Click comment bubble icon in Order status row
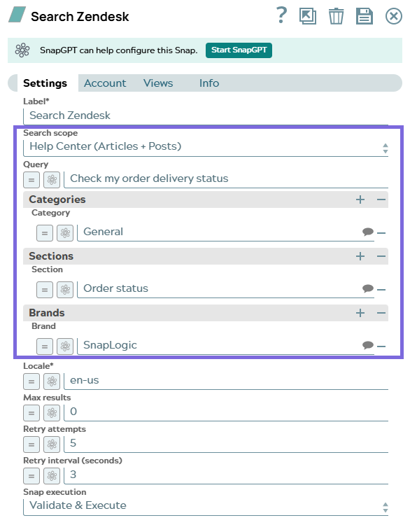The width and height of the screenshot is (410, 532). point(367,288)
